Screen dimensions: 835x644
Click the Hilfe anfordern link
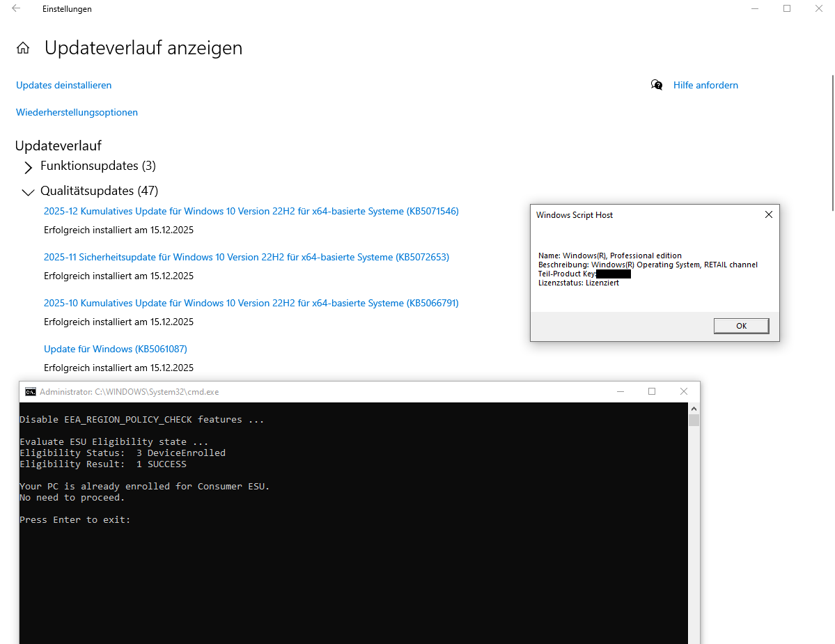tap(705, 84)
